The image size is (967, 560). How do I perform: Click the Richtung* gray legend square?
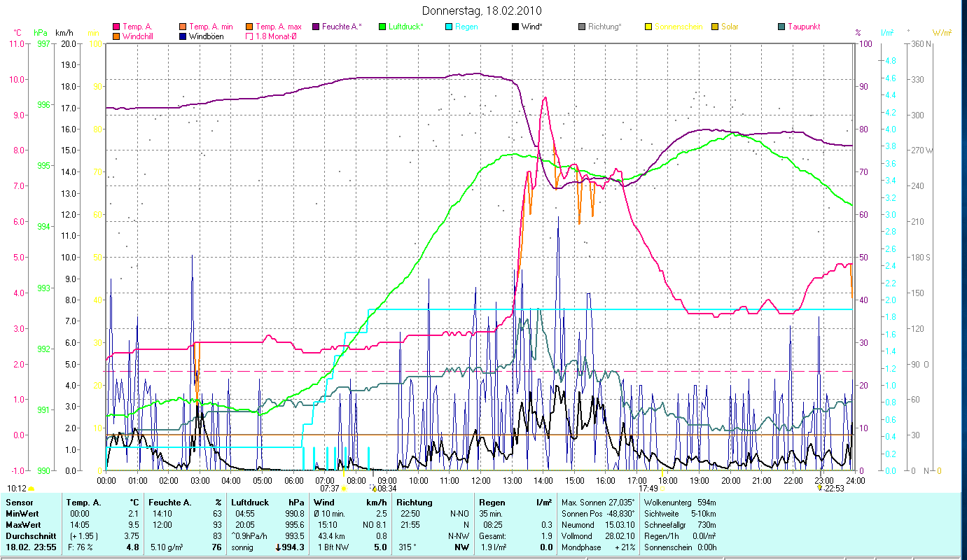(x=582, y=27)
